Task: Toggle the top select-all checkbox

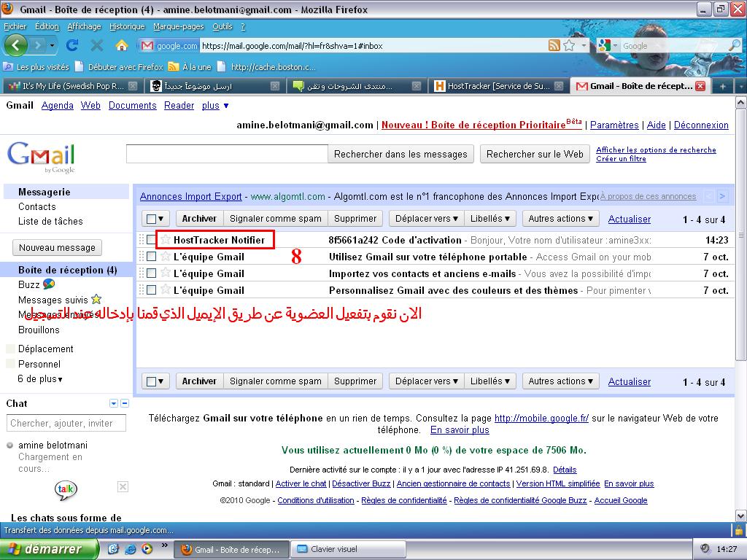Action: point(152,219)
